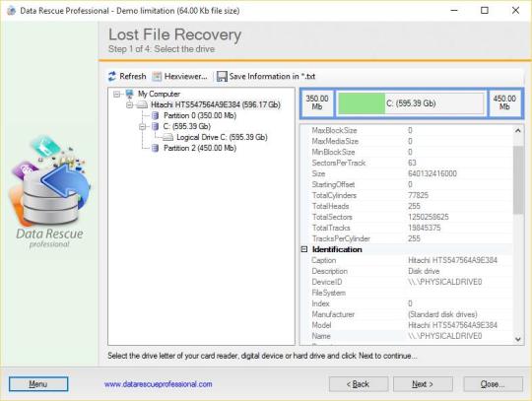Select the MinBlockSize property row
Screen dimensions: 532x401
(x=407, y=152)
